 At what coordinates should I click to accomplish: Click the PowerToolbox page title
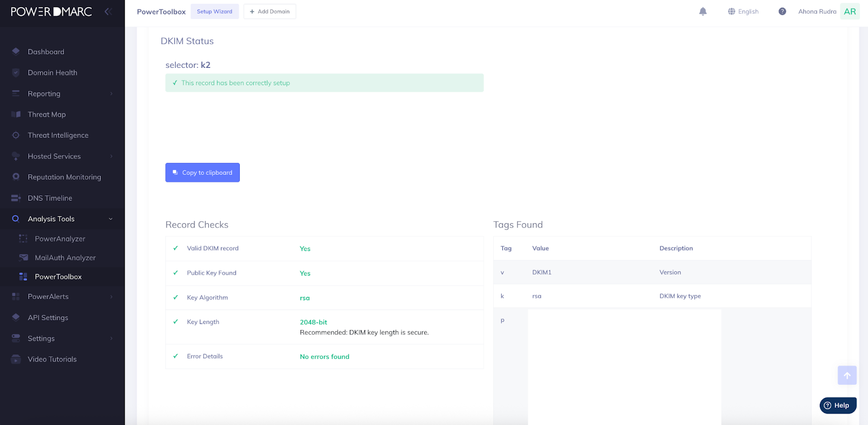point(161,11)
